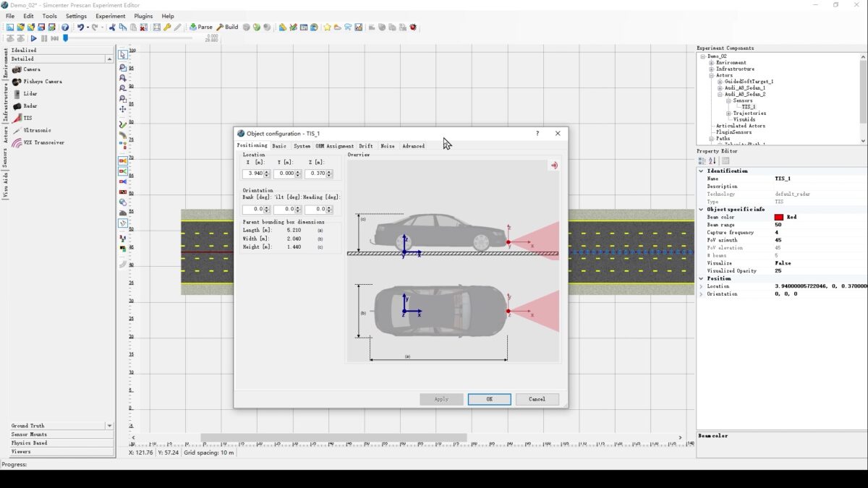Pick the Fisheye Camera sensor

pos(37,82)
